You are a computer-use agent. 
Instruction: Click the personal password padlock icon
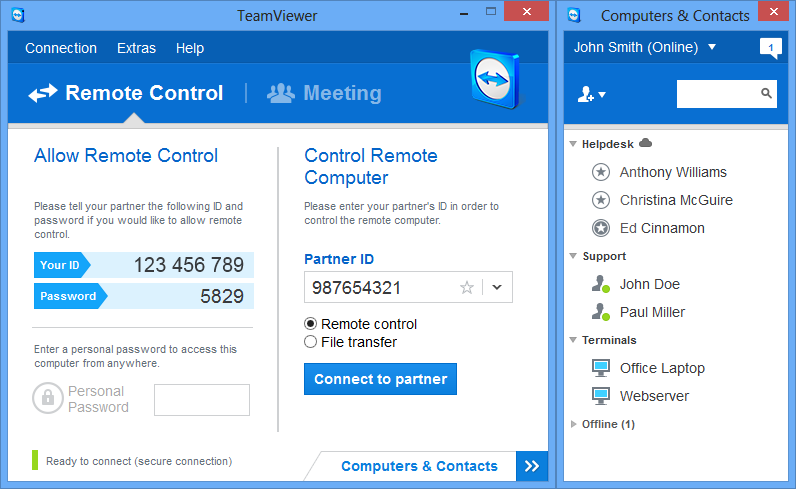coord(48,398)
